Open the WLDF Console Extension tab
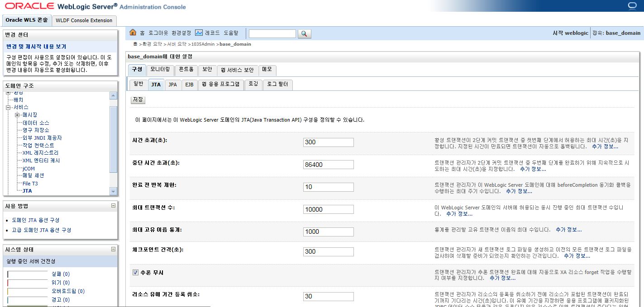The width and height of the screenshot is (644, 307). coord(84,20)
